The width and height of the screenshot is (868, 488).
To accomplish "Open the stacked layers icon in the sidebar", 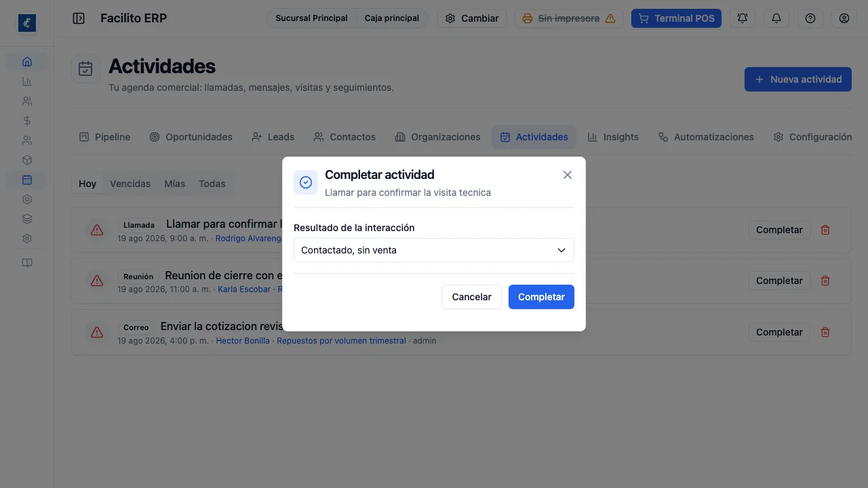I will [x=27, y=219].
